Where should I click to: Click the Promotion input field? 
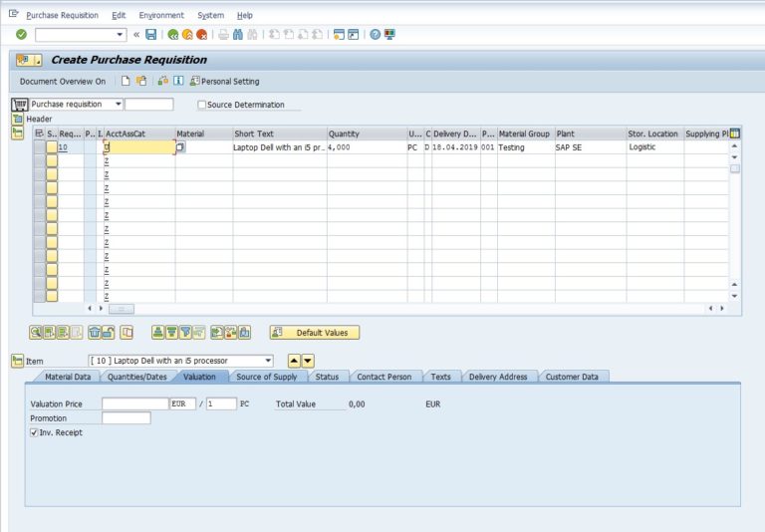127,418
